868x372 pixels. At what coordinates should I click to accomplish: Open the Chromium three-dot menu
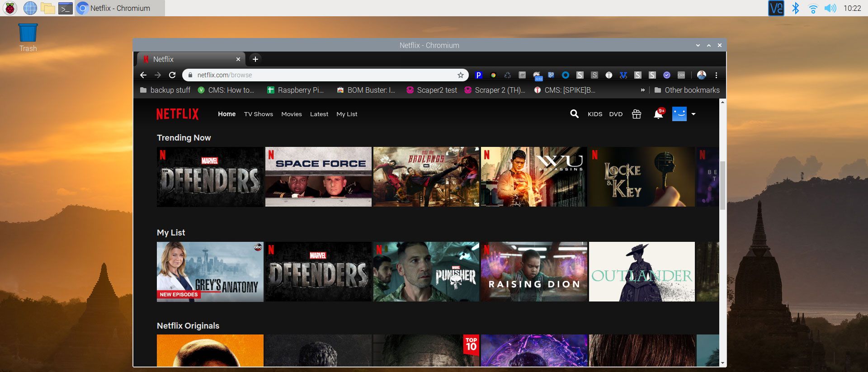(x=716, y=75)
